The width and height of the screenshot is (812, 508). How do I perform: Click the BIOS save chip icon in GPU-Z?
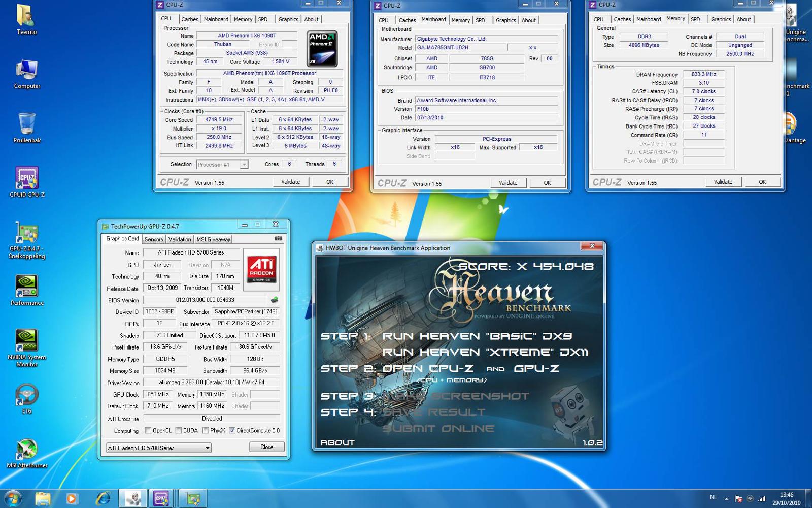pos(275,300)
